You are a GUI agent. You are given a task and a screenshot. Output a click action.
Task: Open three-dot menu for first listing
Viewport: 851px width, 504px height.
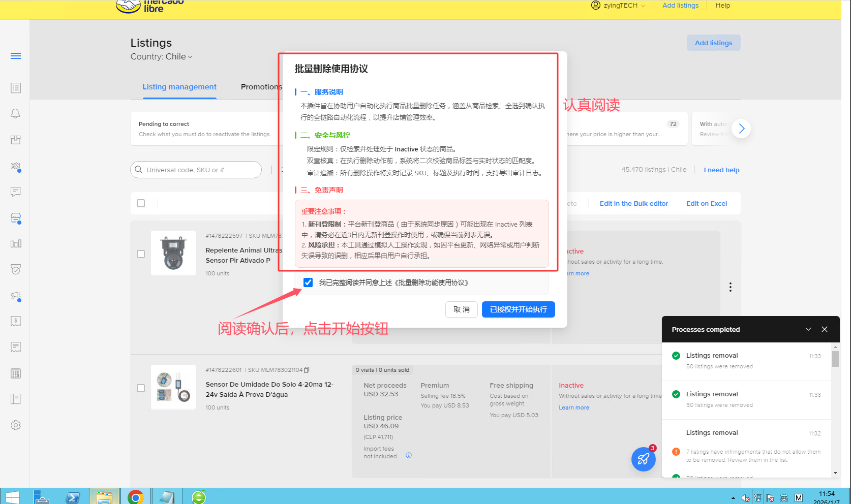coord(730,287)
